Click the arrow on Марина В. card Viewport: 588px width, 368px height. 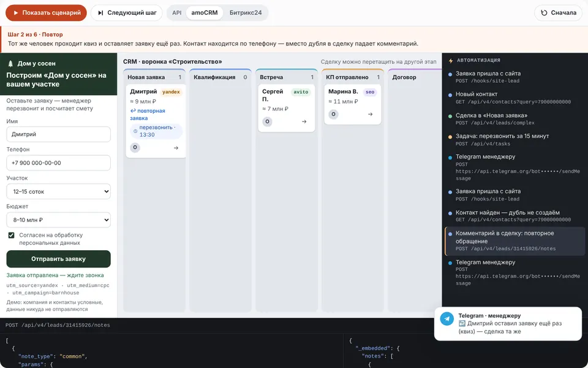pos(370,114)
